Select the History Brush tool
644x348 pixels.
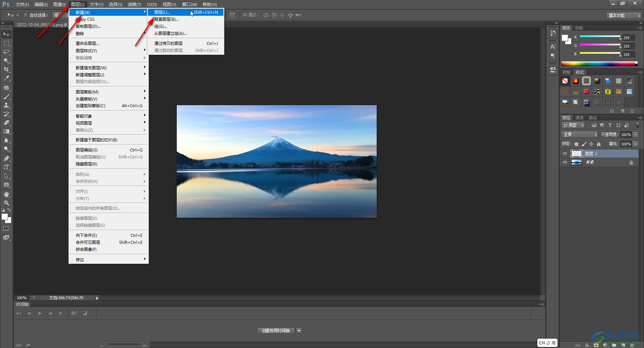tap(6, 114)
